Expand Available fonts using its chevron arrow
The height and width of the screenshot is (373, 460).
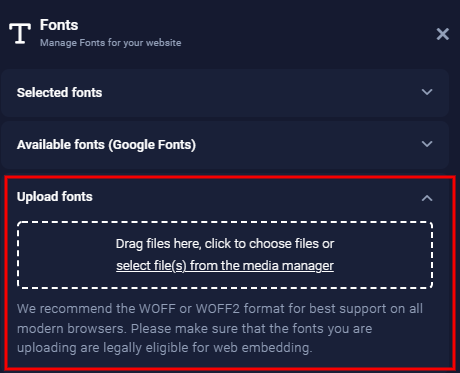(427, 144)
